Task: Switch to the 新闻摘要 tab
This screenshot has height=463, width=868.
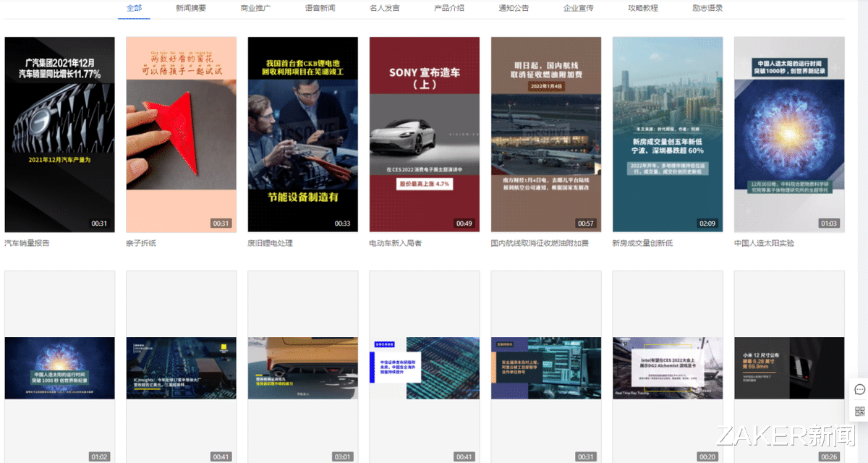Action: pos(191,8)
